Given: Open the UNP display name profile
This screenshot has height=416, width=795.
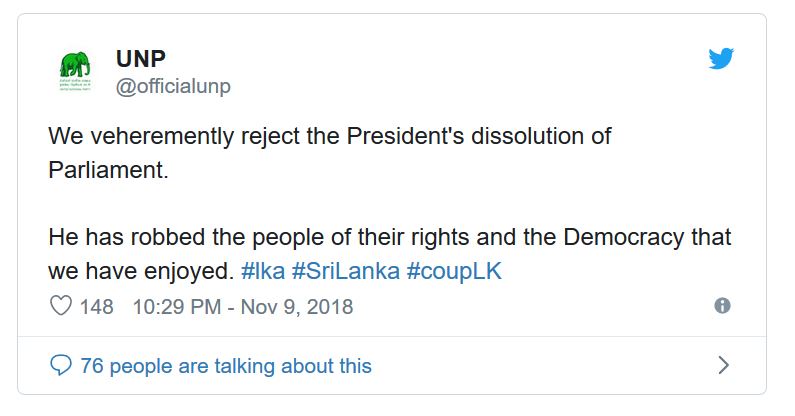Looking at the screenshot, I should [141, 59].
